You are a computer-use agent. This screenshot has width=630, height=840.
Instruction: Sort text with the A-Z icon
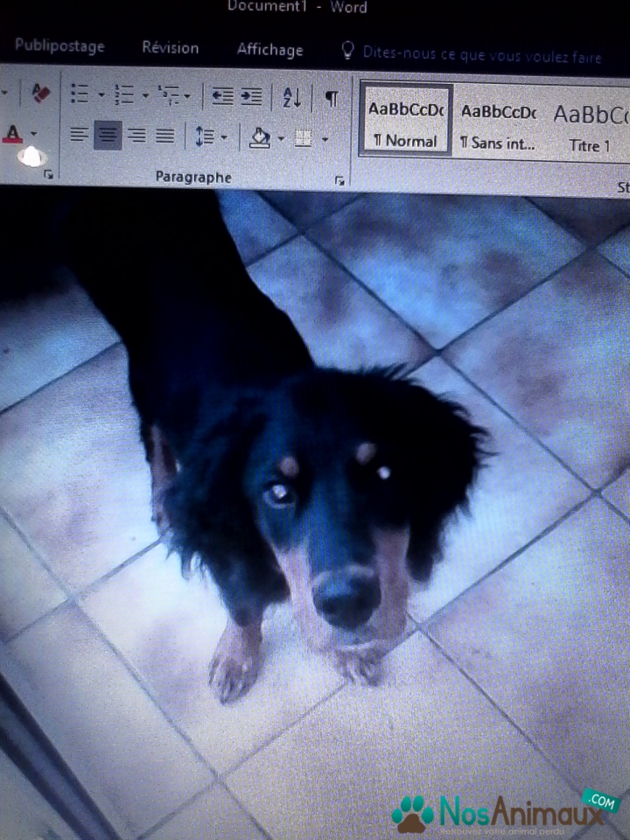click(x=291, y=97)
